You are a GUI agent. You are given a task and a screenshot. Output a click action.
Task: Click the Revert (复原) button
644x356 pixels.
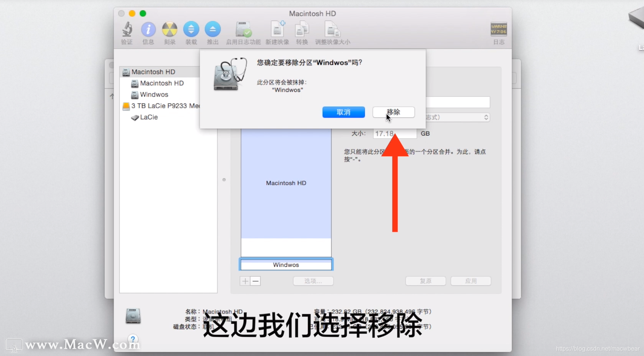(x=426, y=281)
